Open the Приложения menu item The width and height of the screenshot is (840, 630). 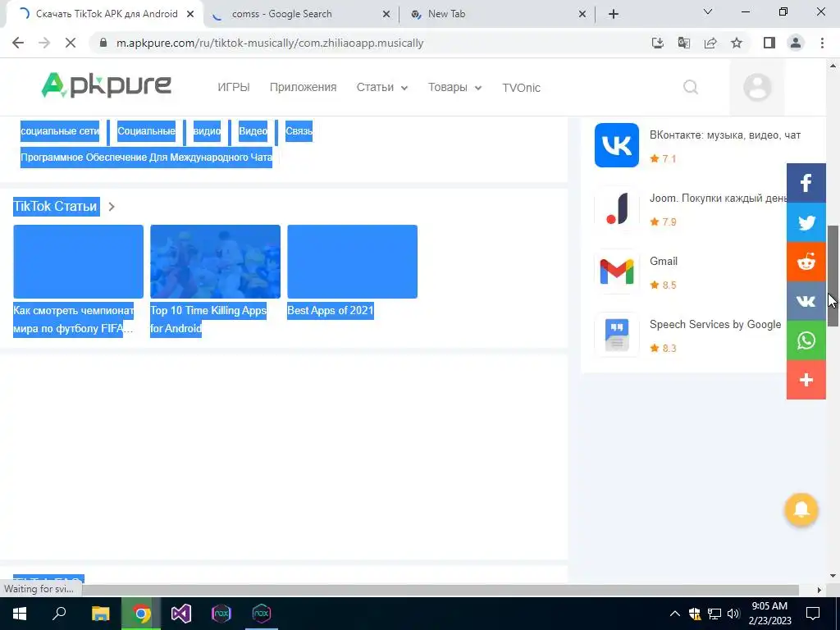(304, 87)
